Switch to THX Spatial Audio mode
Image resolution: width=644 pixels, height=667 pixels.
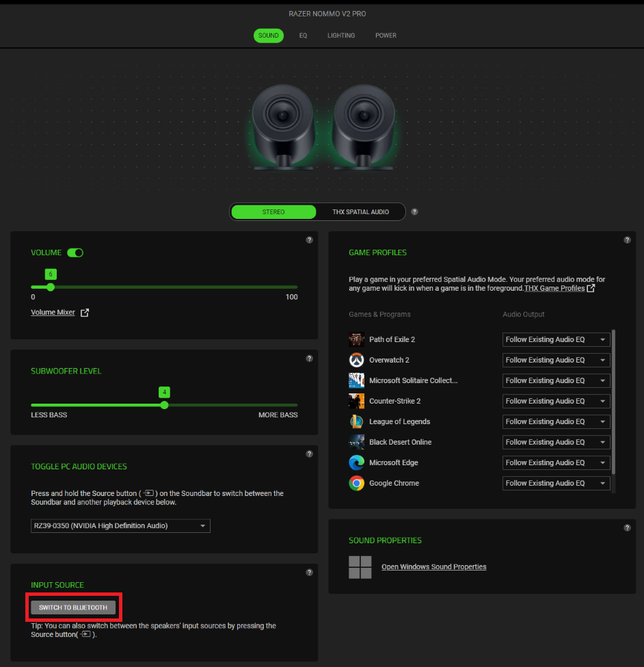click(x=360, y=211)
